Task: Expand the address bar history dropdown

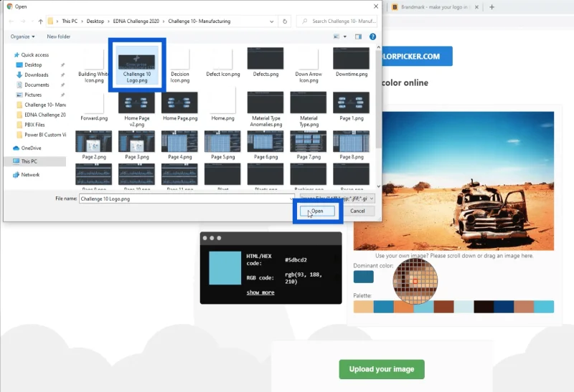Action: click(x=272, y=21)
